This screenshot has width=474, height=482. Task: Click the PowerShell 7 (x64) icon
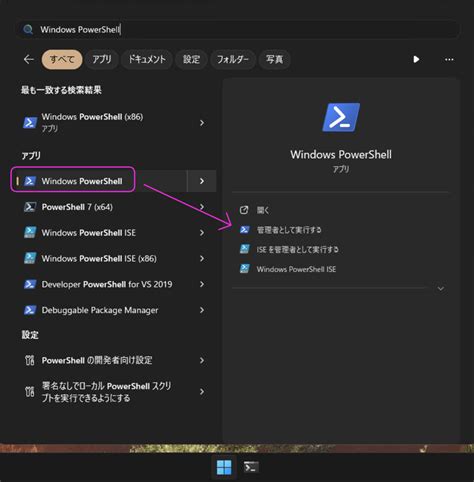pyautogui.click(x=30, y=207)
